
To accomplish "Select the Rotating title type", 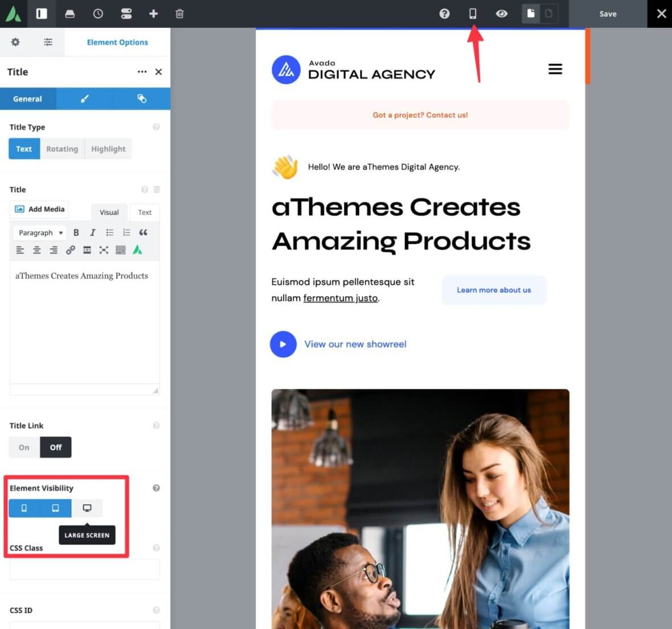I will (62, 149).
